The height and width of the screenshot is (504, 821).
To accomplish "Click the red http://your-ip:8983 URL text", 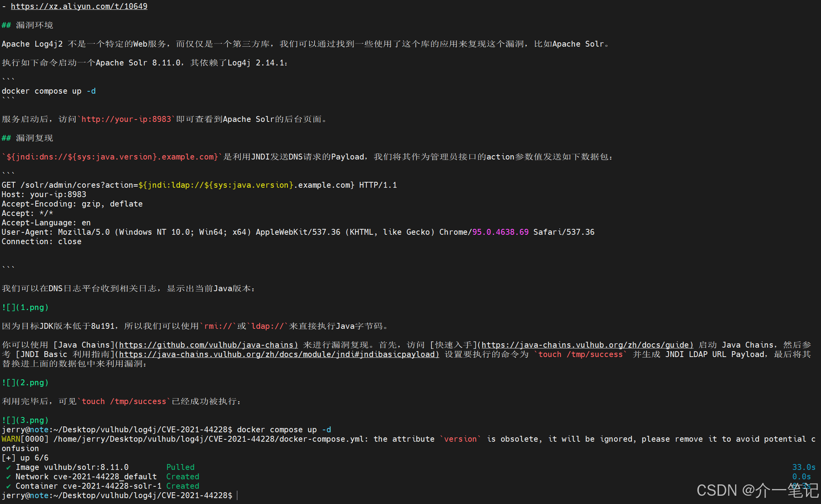I will pos(126,119).
